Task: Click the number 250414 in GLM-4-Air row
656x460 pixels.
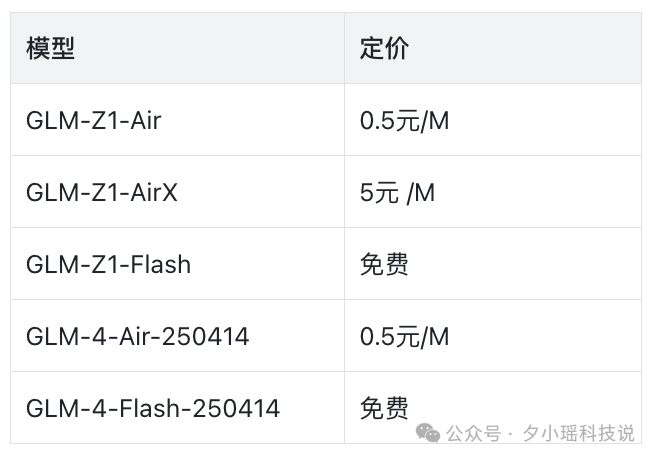Action: tap(205, 336)
